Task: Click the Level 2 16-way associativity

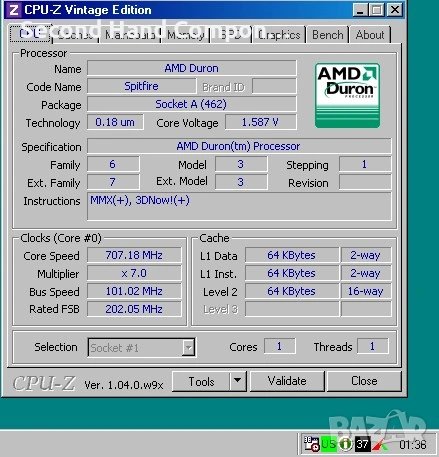Action: coord(366,291)
